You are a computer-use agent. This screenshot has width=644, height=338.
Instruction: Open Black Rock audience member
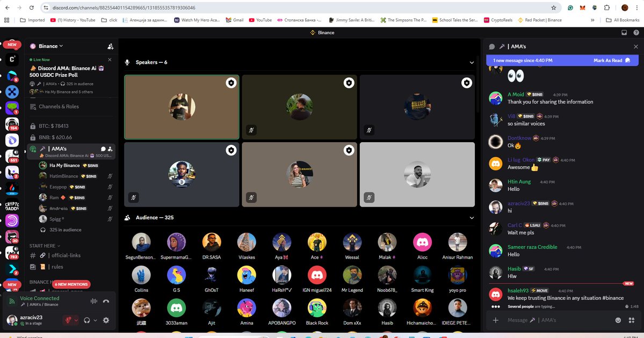pos(317,312)
